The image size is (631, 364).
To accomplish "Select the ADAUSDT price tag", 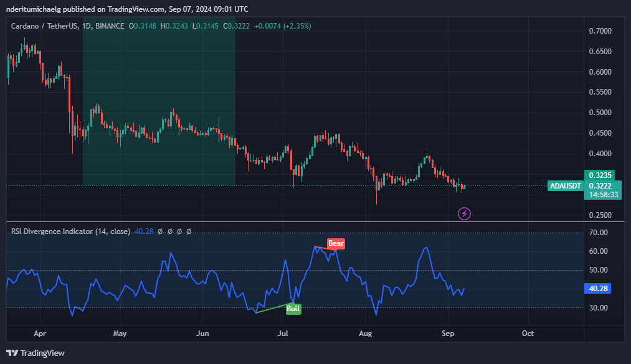I will pos(565,186).
